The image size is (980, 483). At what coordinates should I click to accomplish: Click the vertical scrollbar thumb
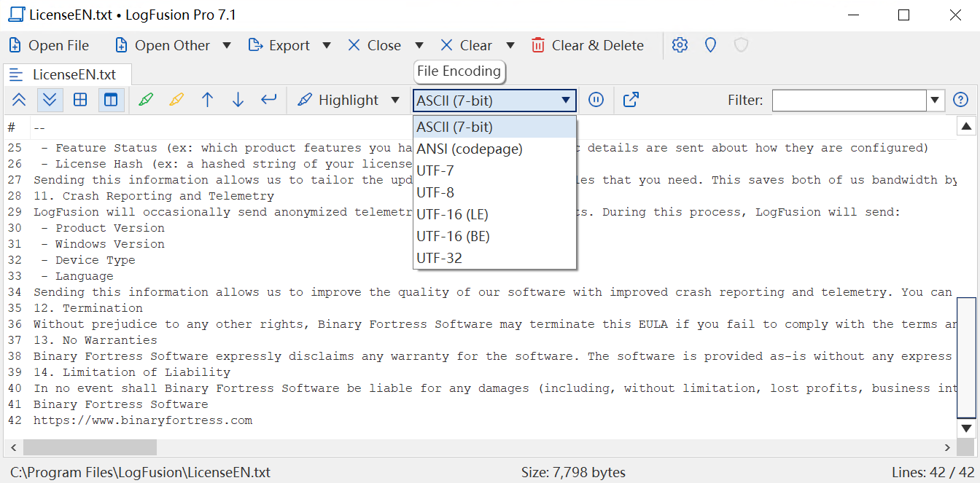point(966,357)
